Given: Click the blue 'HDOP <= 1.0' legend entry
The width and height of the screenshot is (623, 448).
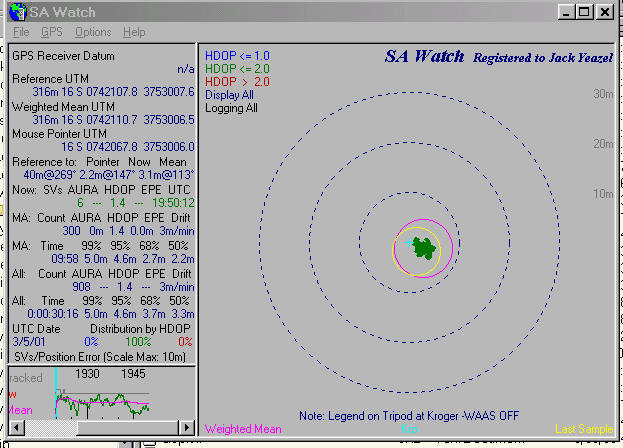Looking at the screenshot, I should [238, 56].
